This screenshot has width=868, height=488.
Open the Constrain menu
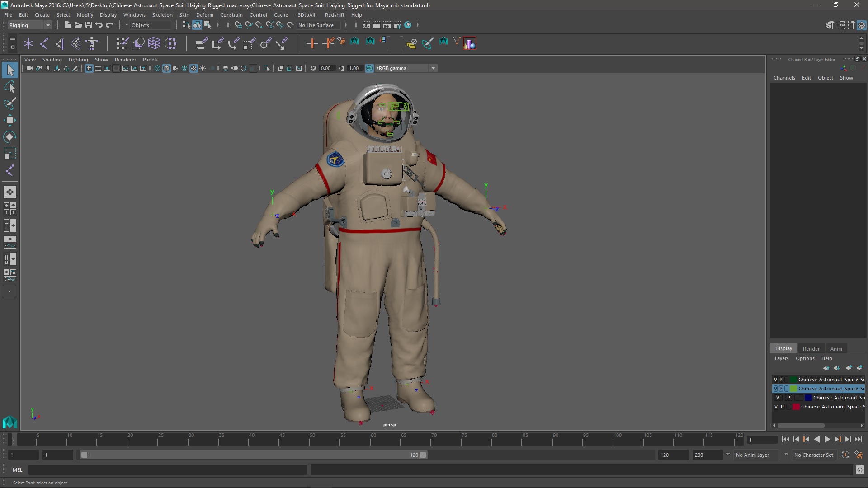231,15
